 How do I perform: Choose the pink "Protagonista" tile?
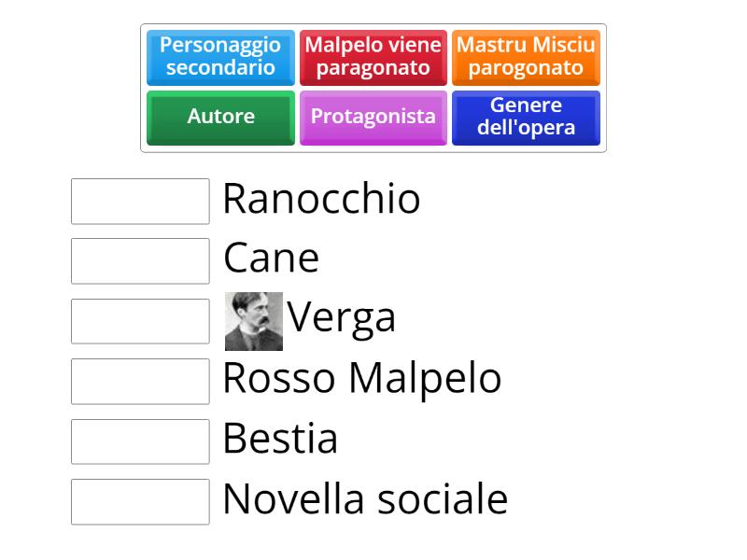tap(373, 118)
